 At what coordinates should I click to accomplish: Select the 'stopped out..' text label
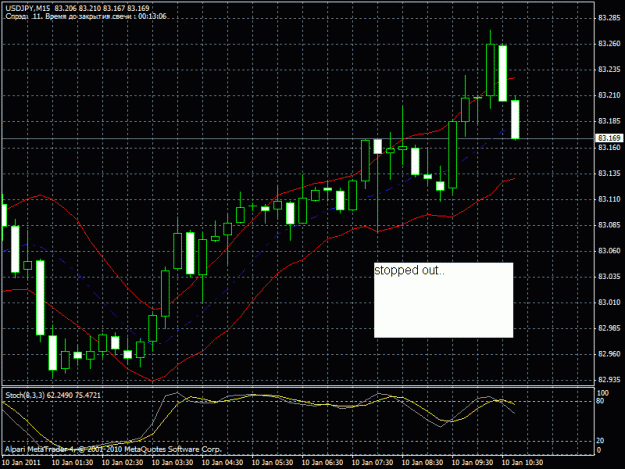coord(409,271)
